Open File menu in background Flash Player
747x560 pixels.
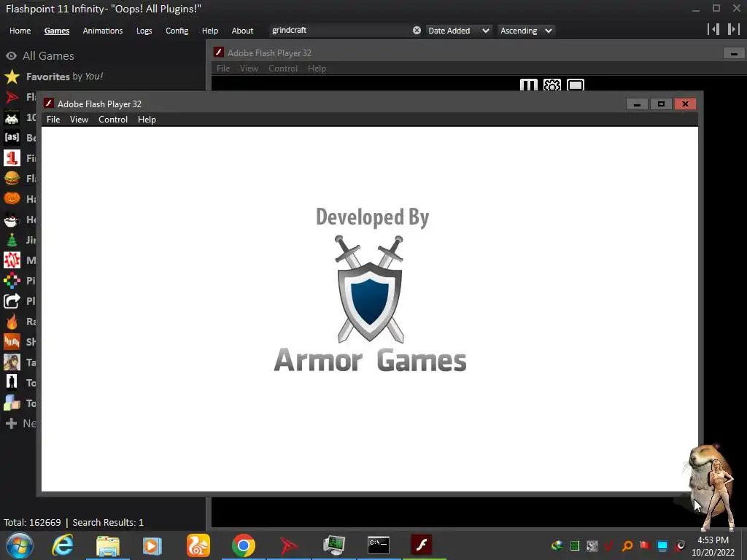[223, 69]
